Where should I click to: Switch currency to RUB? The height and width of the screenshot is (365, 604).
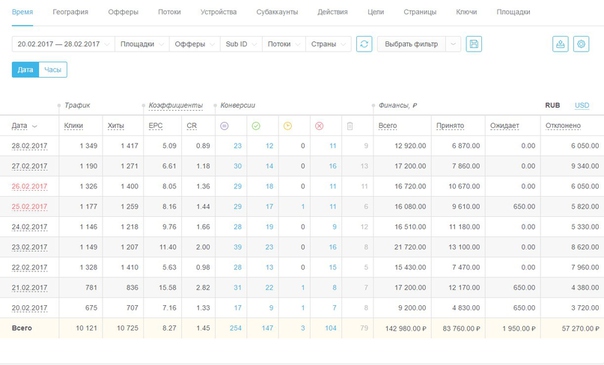[x=552, y=105]
